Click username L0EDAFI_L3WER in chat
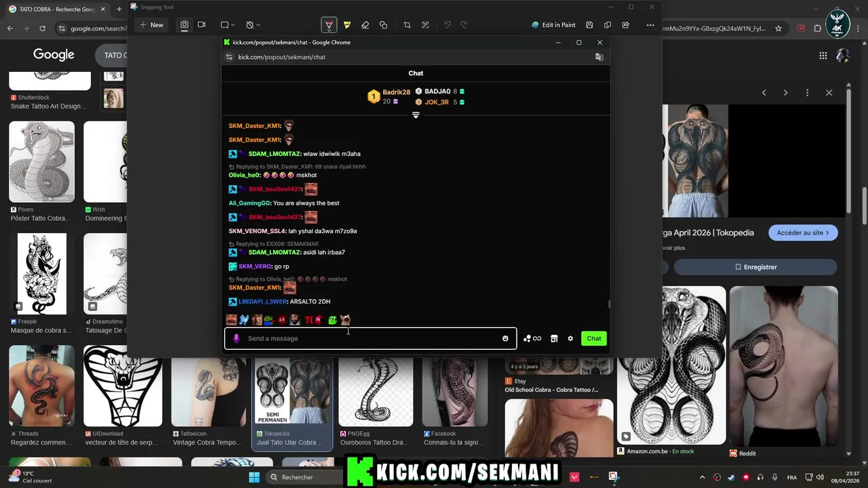The image size is (868, 488). click(x=262, y=302)
